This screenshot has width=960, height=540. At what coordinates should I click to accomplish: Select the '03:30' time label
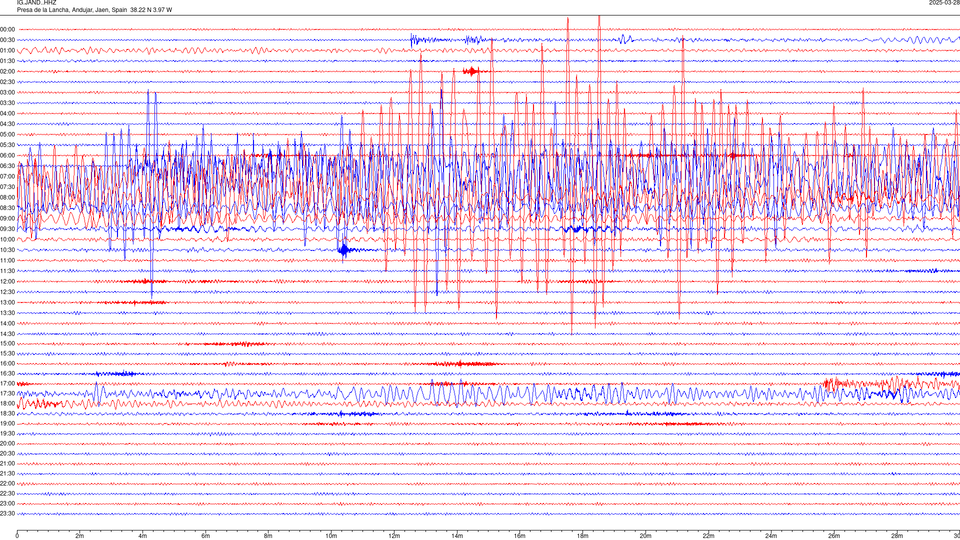(x=7, y=103)
